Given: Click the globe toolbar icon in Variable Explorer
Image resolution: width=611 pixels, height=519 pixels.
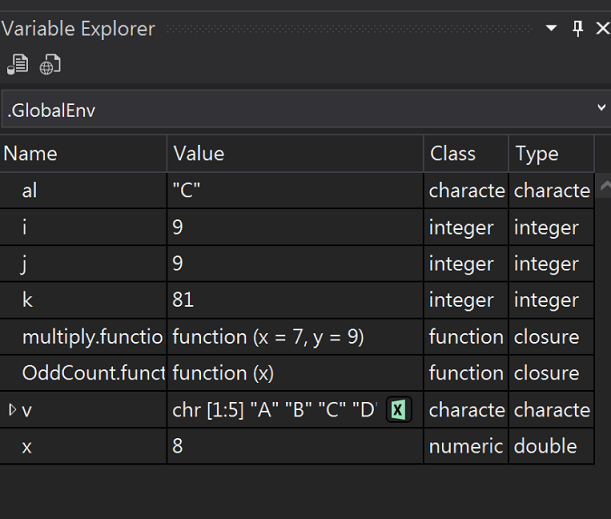Looking at the screenshot, I should [50, 65].
